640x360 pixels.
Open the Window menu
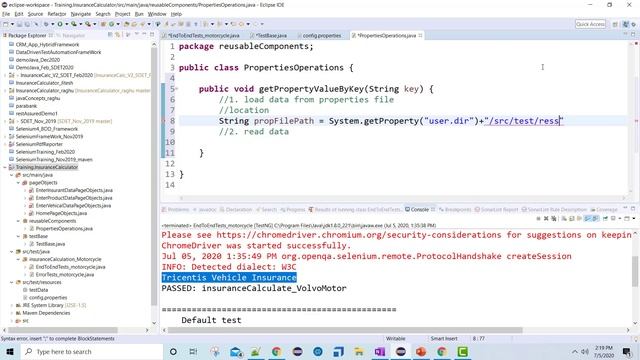pos(157,14)
